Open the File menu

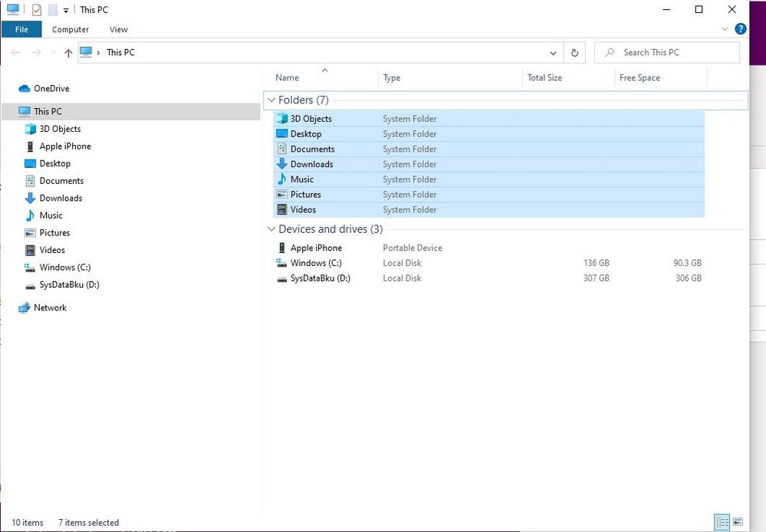[x=21, y=28]
